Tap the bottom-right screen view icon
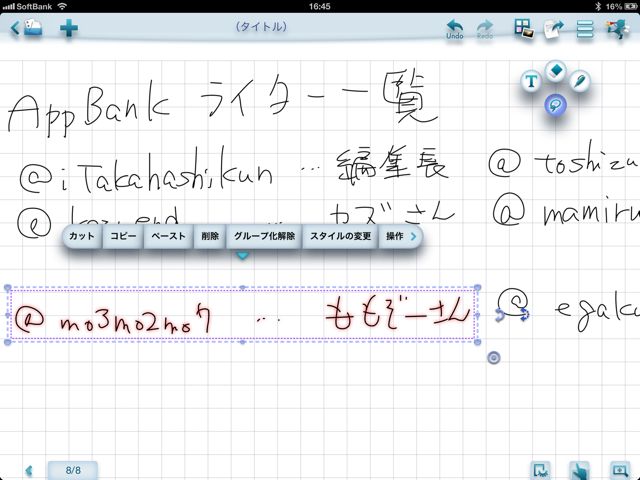 (620, 471)
